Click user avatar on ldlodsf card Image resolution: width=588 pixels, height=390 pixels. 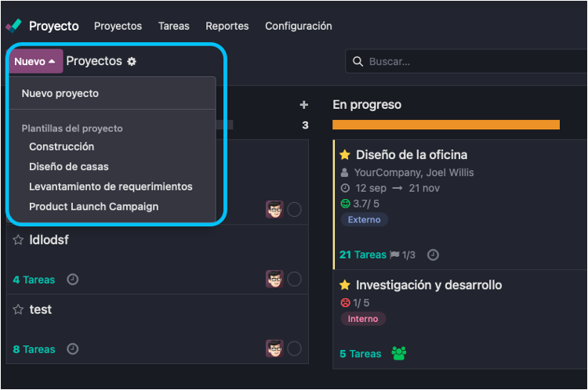coord(274,279)
